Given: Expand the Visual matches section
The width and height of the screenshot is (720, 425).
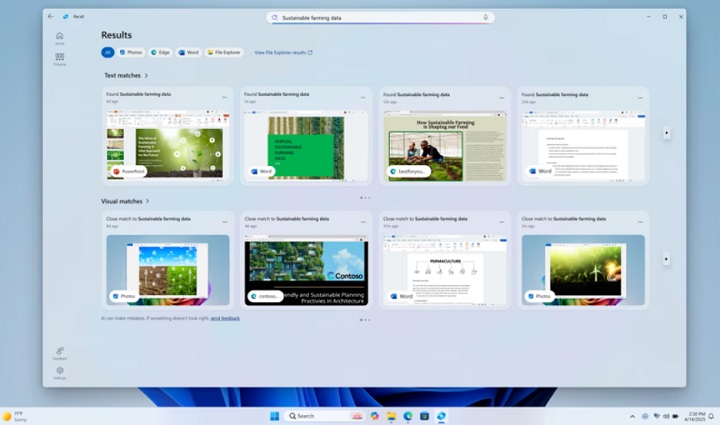Looking at the screenshot, I should click(125, 201).
